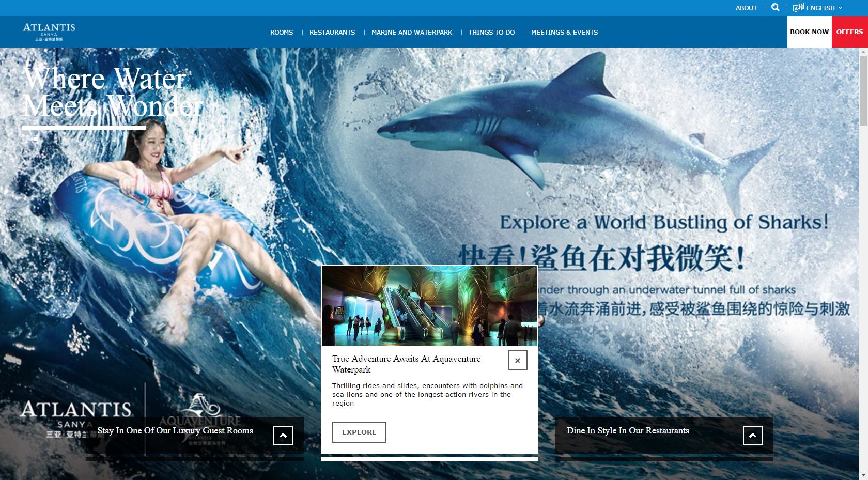Screen dimensions: 868x480
Task: Open the ABOUT link
Action: click(x=746, y=8)
